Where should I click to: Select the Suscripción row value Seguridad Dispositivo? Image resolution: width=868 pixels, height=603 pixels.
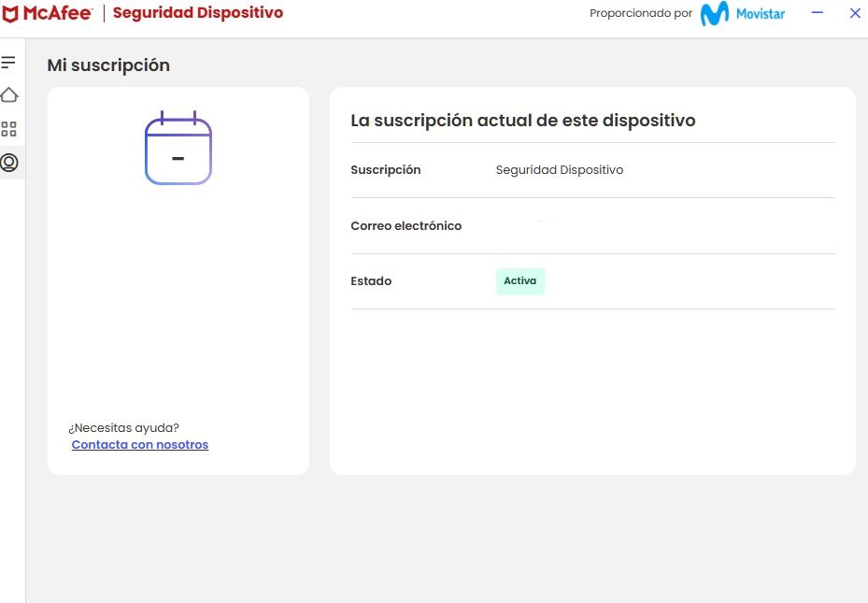(x=559, y=169)
